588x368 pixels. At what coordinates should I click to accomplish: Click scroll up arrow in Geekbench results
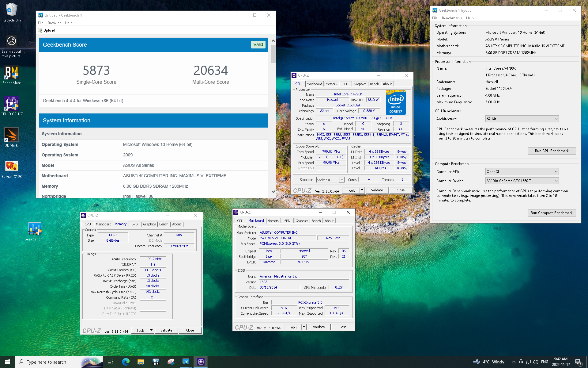pyautogui.click(x=273, y=41)
